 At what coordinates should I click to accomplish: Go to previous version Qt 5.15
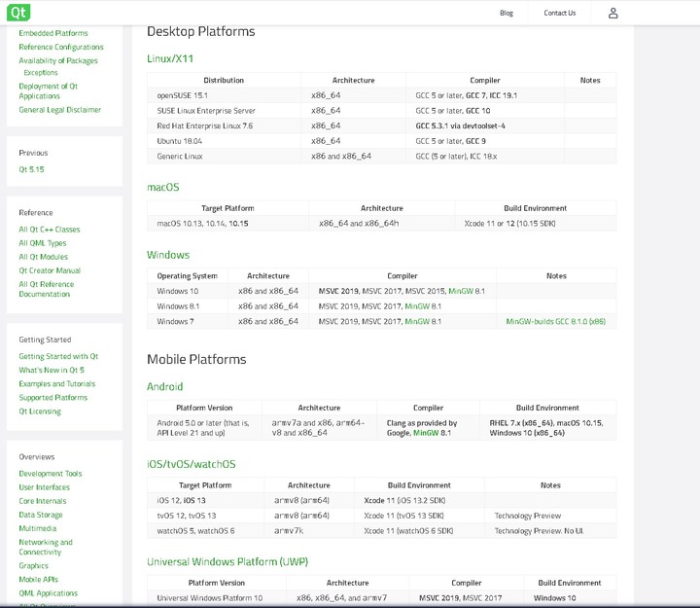click(x=31, y=169)
